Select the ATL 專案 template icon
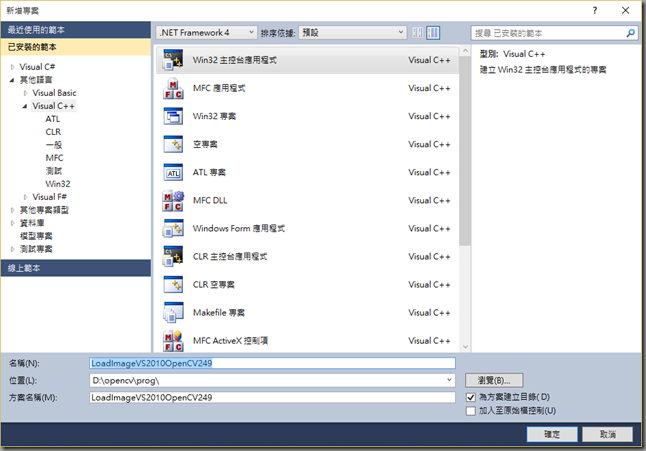Image resolution: width=646 pixels, height=451 pixels. [x=173, y=172]
